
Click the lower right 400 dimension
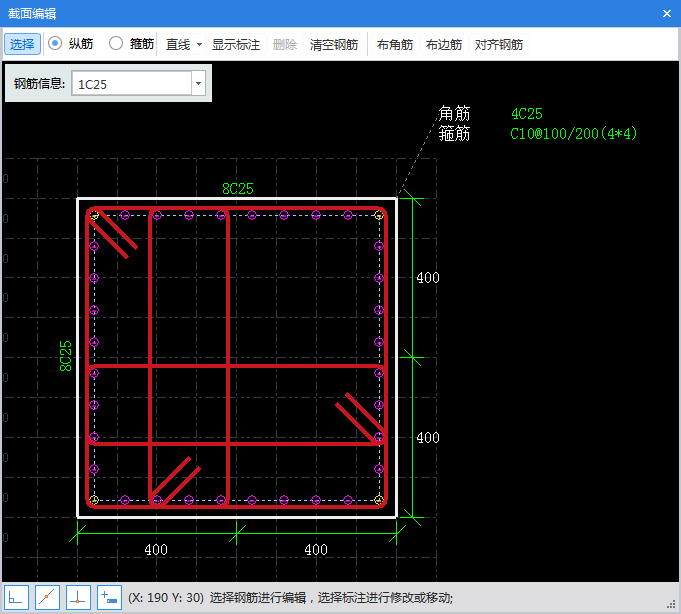tap(428, 438)
